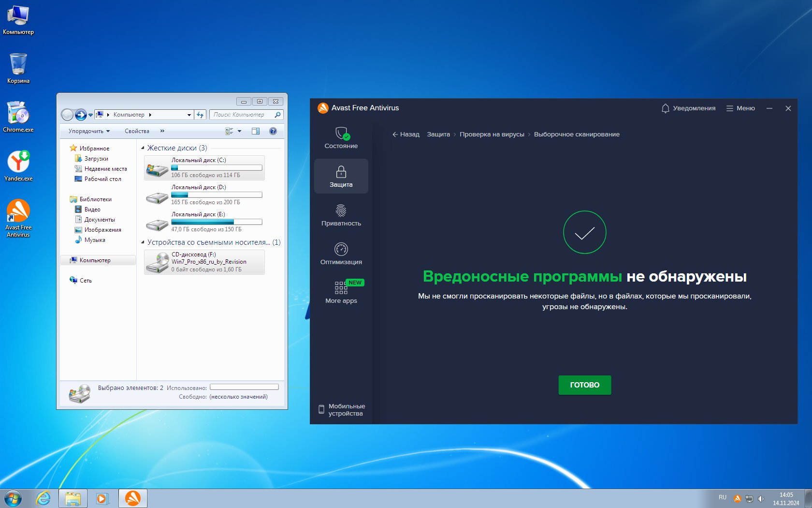The image size is (812, 508).
Task: Select Локальный диск (D:)
Action: [x=204, y=195]
